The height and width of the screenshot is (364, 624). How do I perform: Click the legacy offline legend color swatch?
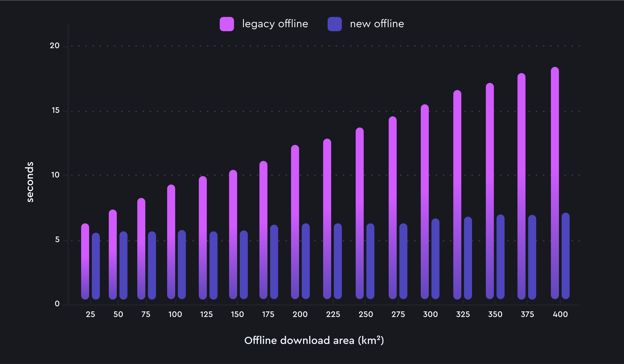(227, 24)
